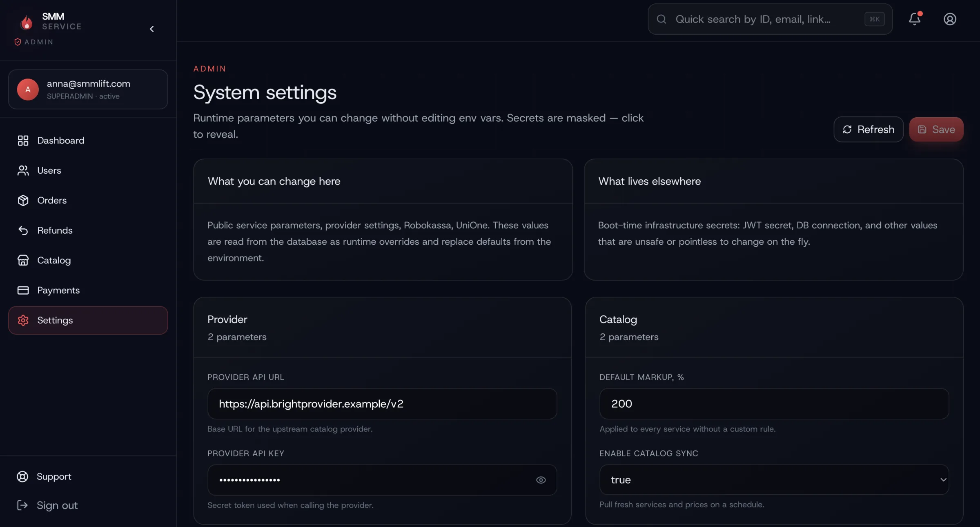Click the Catalog store icon
980x527 pixels.
[x=23, y=260]
